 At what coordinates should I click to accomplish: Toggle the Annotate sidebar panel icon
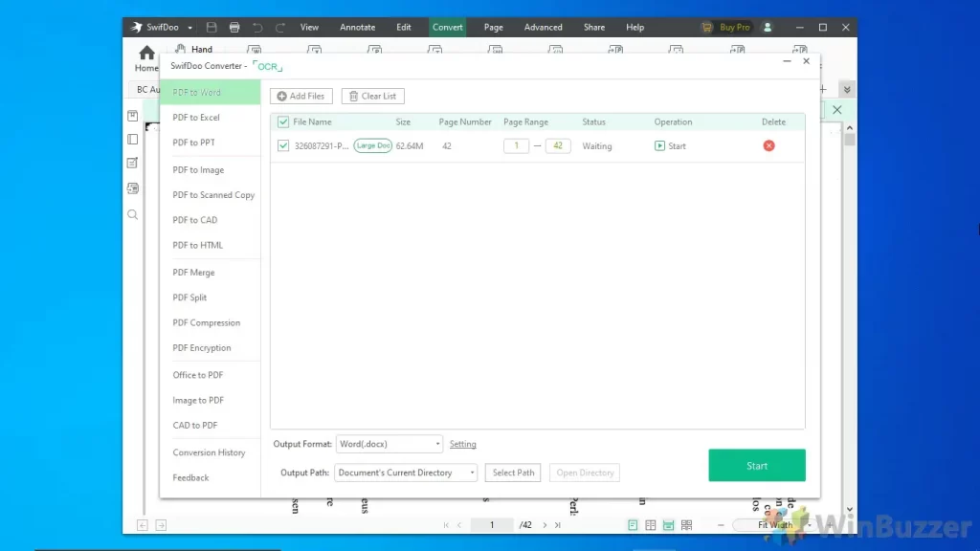(132, 163)
